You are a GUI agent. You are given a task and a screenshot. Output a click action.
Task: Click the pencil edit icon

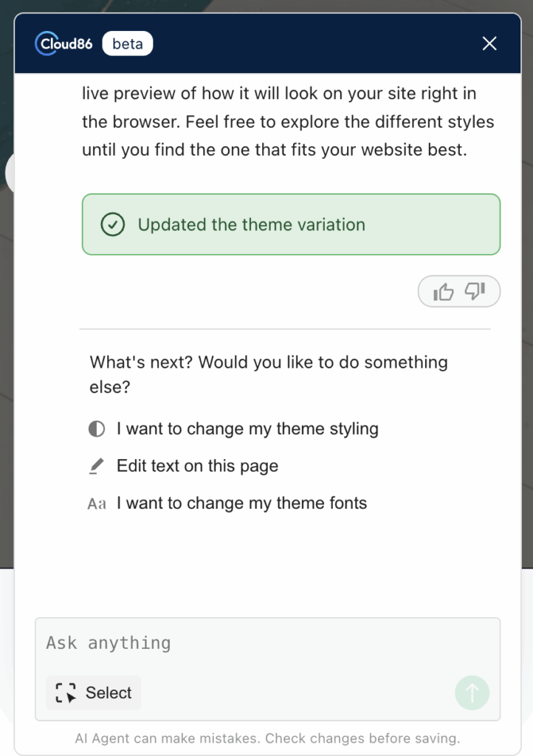coord(97,467)
